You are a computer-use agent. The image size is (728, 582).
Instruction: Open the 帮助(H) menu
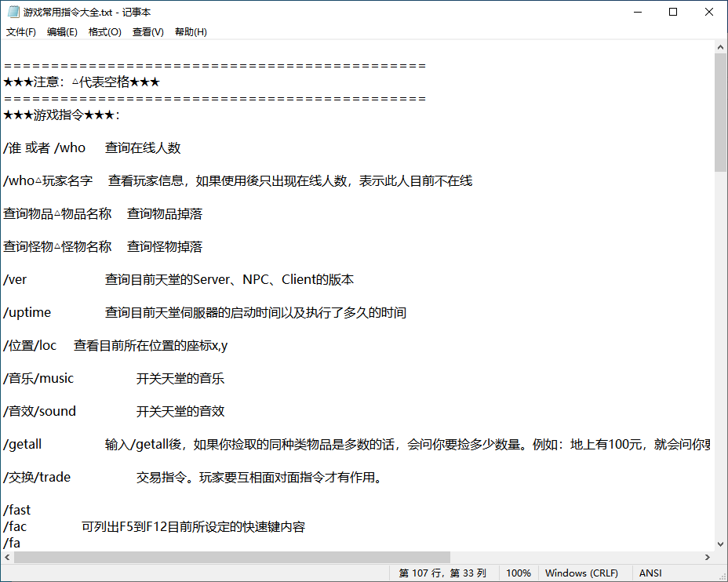coord(191,32)
